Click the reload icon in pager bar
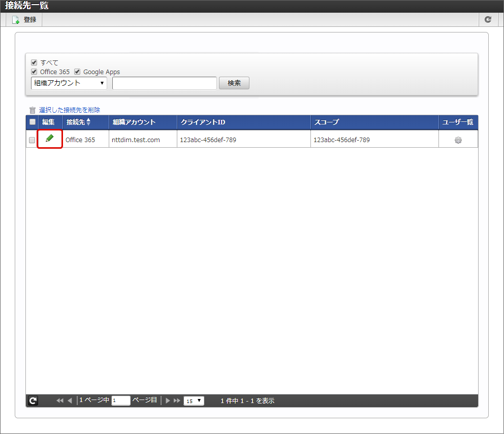Screen dimensions: 504x434 (x=33, y=400)
